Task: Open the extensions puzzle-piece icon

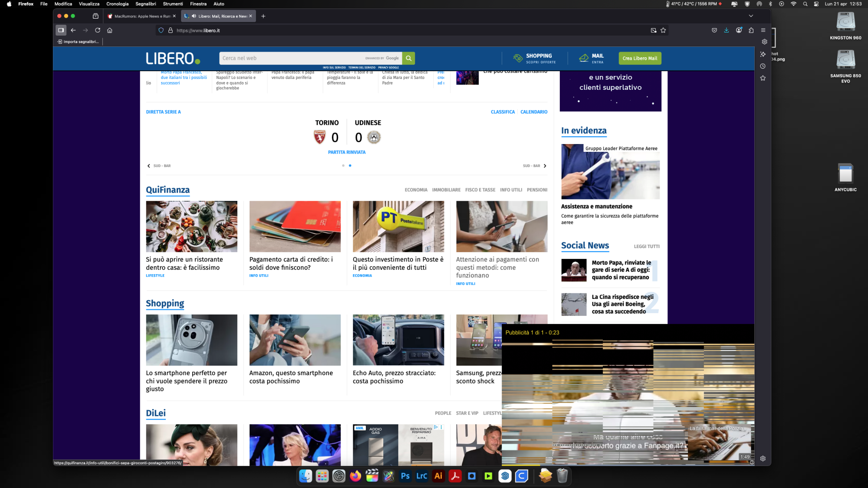Action: pos(751,30)
